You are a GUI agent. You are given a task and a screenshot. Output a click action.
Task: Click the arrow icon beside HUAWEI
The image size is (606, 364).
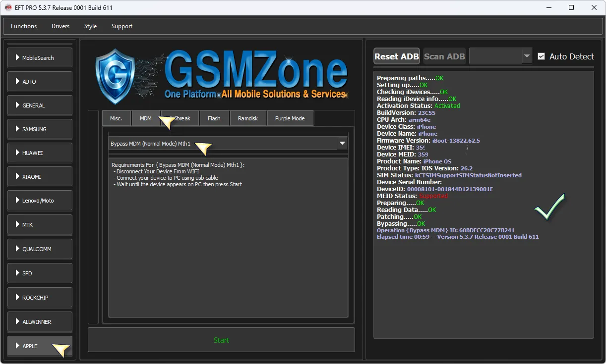(17, 153)
